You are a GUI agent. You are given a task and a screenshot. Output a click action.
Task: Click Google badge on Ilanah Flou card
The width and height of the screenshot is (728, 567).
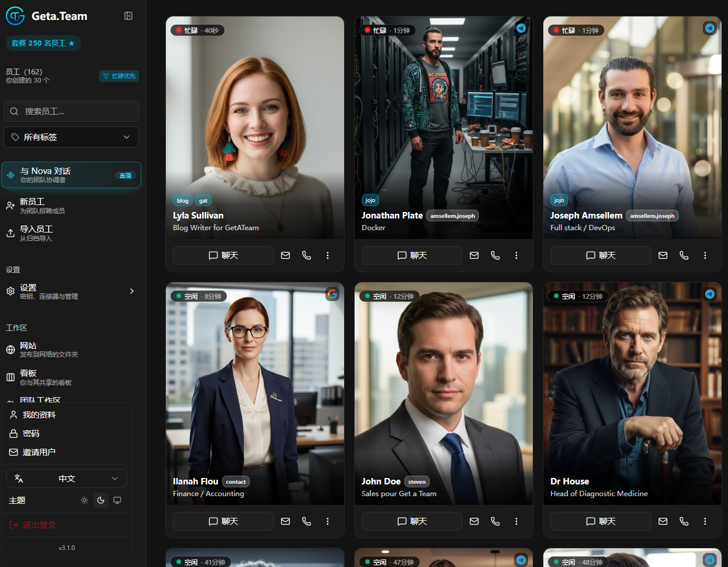pyautogui.click(x=332, y=294)
